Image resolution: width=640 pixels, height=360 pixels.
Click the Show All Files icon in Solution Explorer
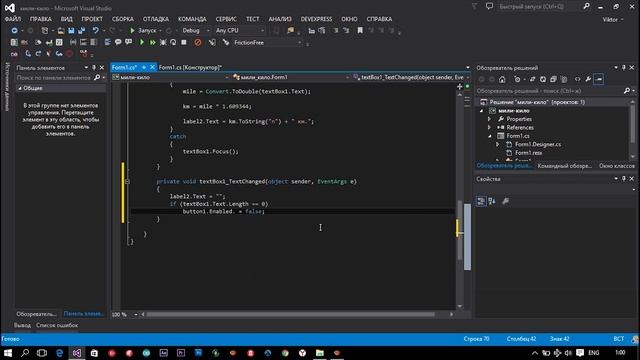[564, 79]
